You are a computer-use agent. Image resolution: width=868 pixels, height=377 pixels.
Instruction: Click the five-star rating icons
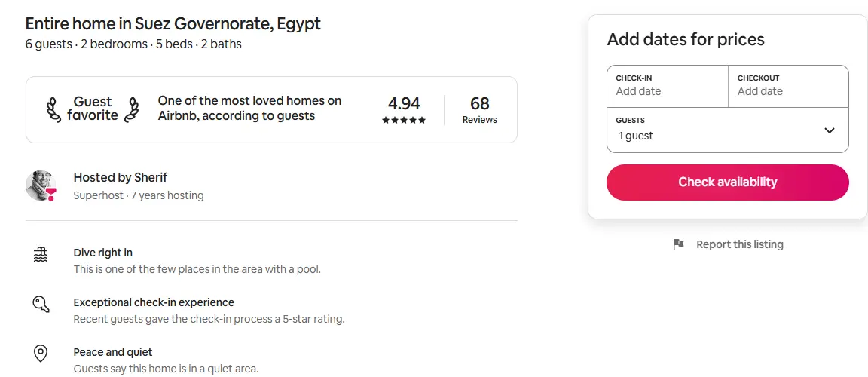pyautogui.click(x=404, y=120)
